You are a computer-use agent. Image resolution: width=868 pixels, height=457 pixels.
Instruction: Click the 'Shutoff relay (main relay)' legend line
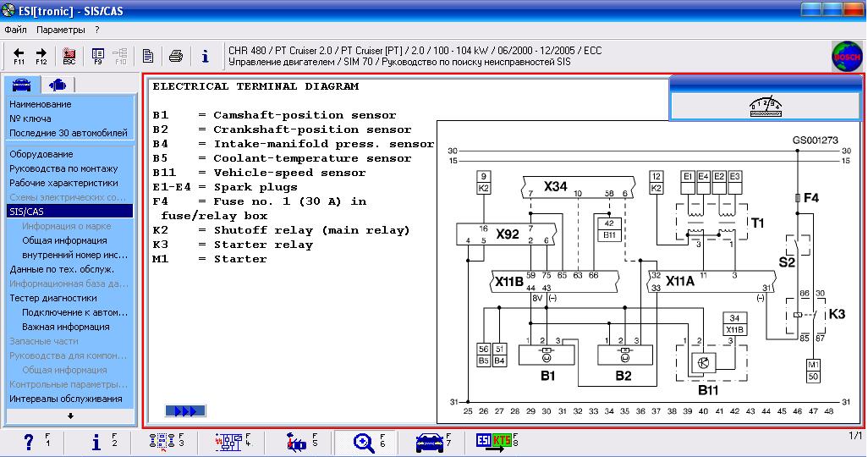pyautogui.click(x=281, y=230)
